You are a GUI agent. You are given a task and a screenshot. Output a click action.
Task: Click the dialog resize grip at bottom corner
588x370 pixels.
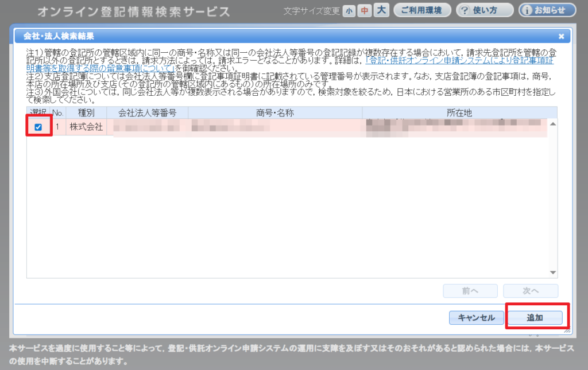(x=567, y=330)
